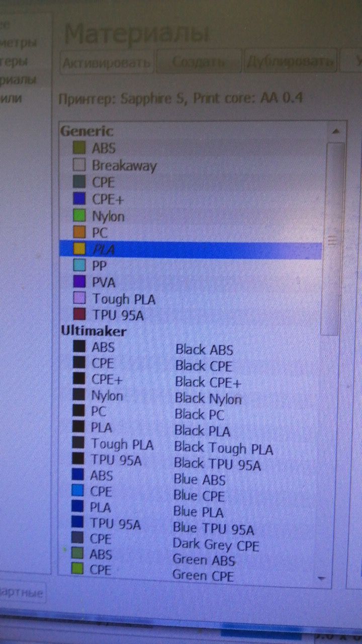Click blue swatch beside Blue ABS
Screen dimensions: 362x644
click(x=77, y=475)
